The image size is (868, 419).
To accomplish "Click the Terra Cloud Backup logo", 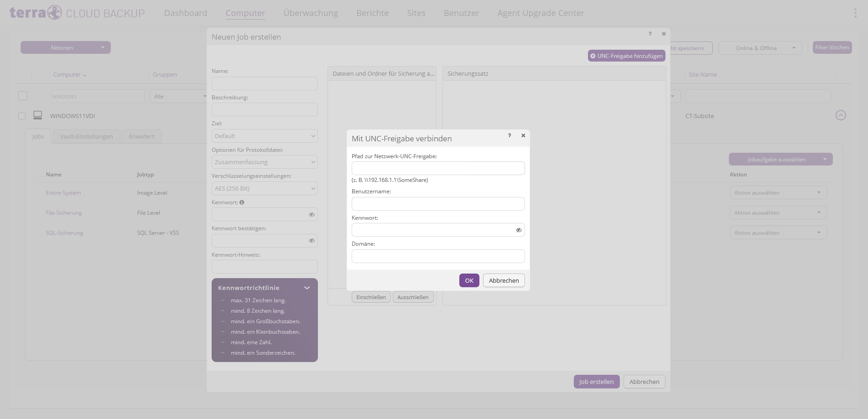I will (77, 13).
